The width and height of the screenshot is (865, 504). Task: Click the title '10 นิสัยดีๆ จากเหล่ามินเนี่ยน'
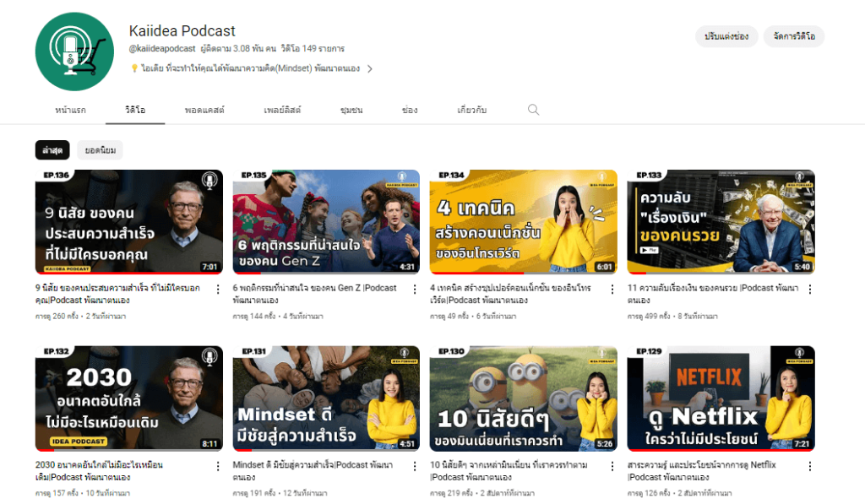509,471
